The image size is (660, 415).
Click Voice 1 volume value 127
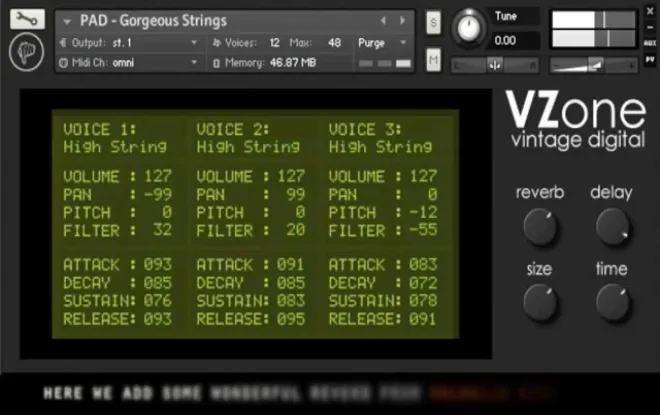pos(158,176)
